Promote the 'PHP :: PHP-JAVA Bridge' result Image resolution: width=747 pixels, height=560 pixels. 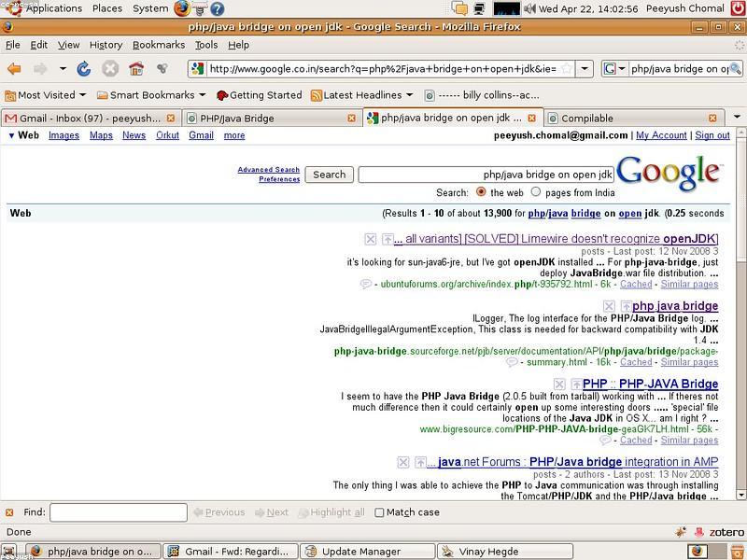tap(577, 385)
